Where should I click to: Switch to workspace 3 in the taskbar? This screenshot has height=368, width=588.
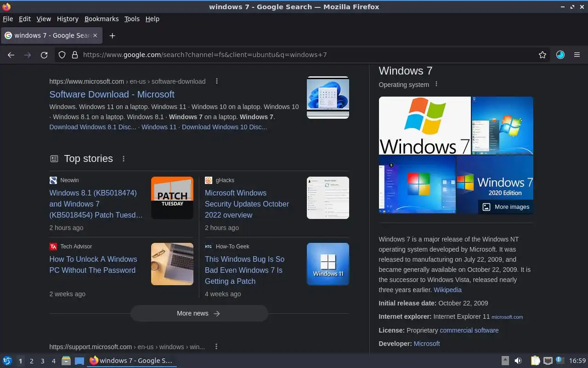pyautogui.click(x=42, y=361)
